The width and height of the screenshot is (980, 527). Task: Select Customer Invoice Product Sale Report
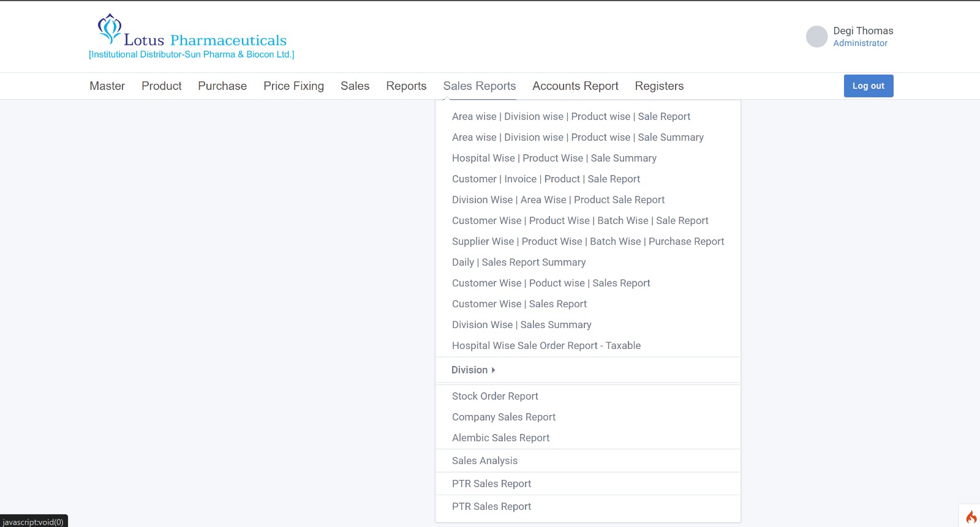coord(546,179)
